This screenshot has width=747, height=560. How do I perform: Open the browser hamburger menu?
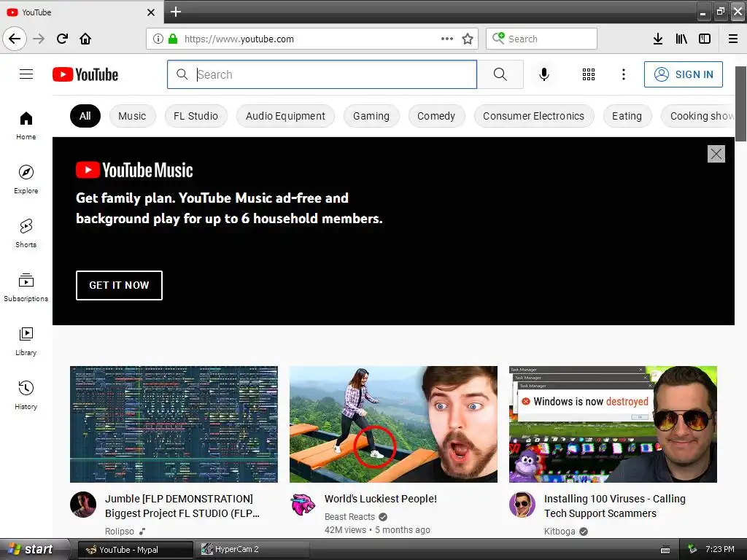pos(732,39)
